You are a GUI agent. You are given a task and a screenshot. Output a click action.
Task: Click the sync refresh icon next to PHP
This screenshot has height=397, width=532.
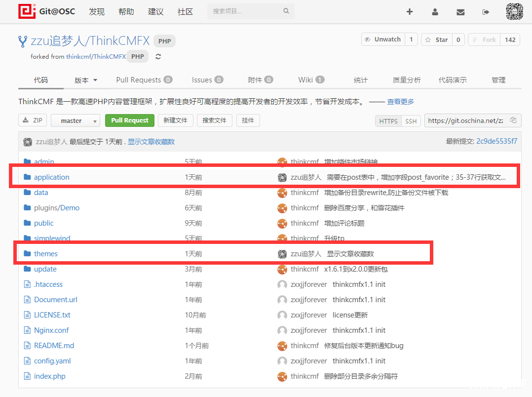pyautogui.click(x=158, y=57)
